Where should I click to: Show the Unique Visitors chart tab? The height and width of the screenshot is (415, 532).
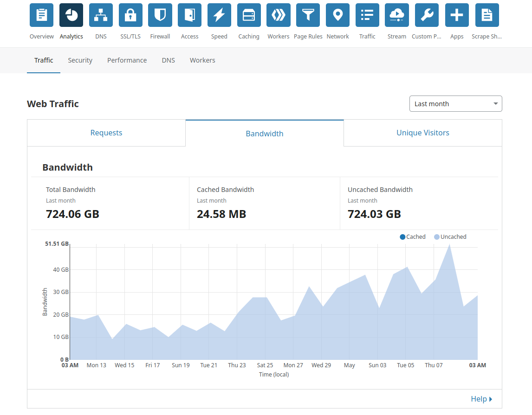(423, 133)
